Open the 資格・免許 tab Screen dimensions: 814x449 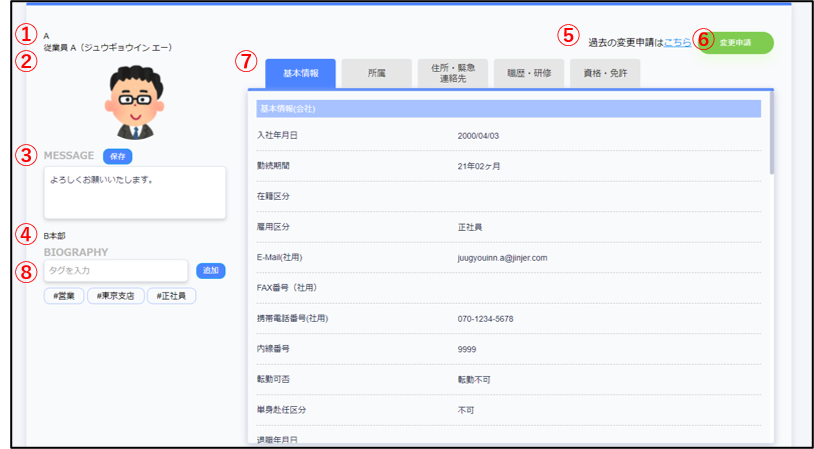[x=605, y=73]
